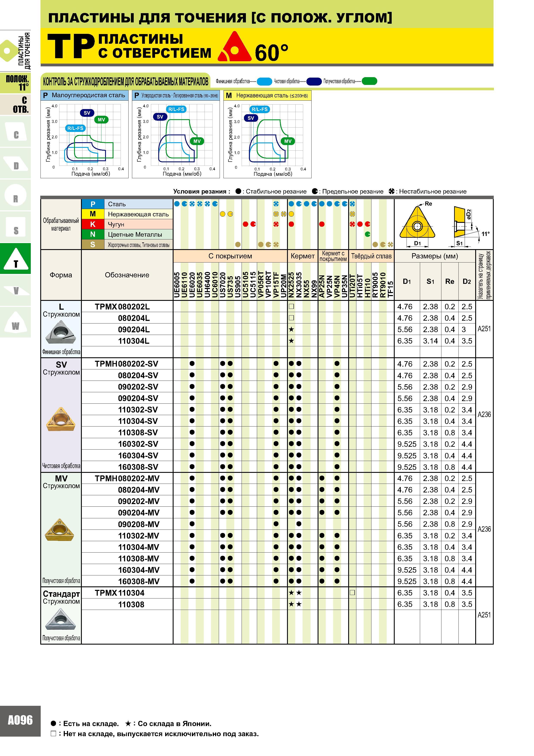
Task: Click designation 090208-MV
Action: point(138,524)
